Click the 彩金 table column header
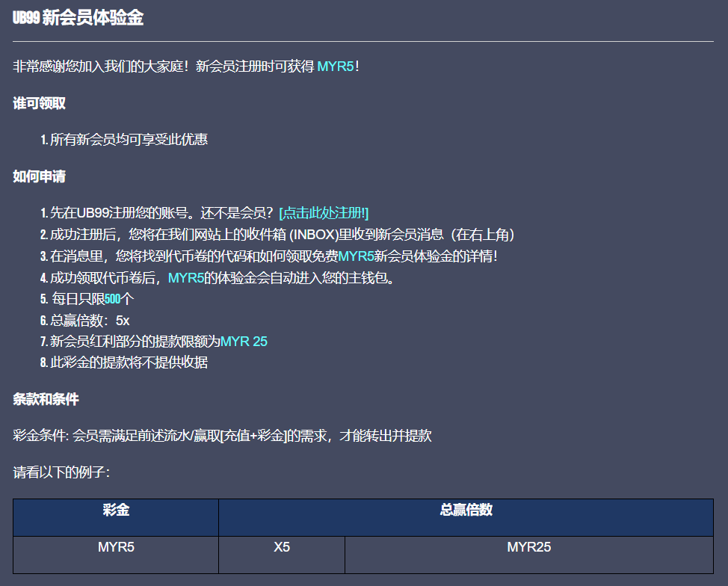The width and height of the screenshot is (728, 586). [x=116, y=511]
